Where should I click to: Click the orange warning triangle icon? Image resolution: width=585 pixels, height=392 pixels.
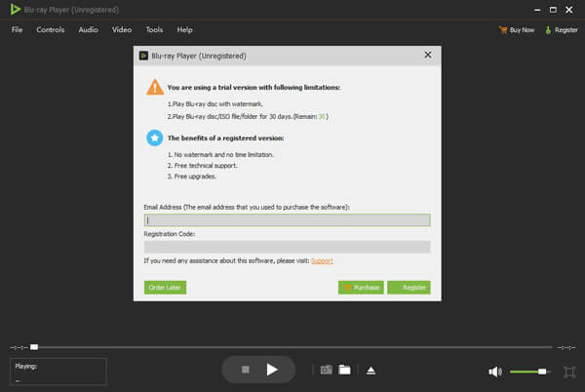[x=155, y=87]
